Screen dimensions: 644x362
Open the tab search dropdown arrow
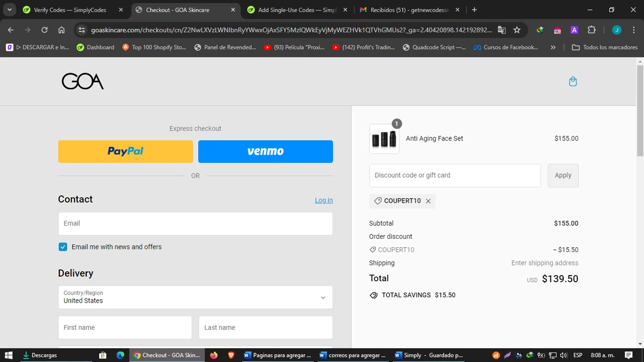click(x=9, y=9)
